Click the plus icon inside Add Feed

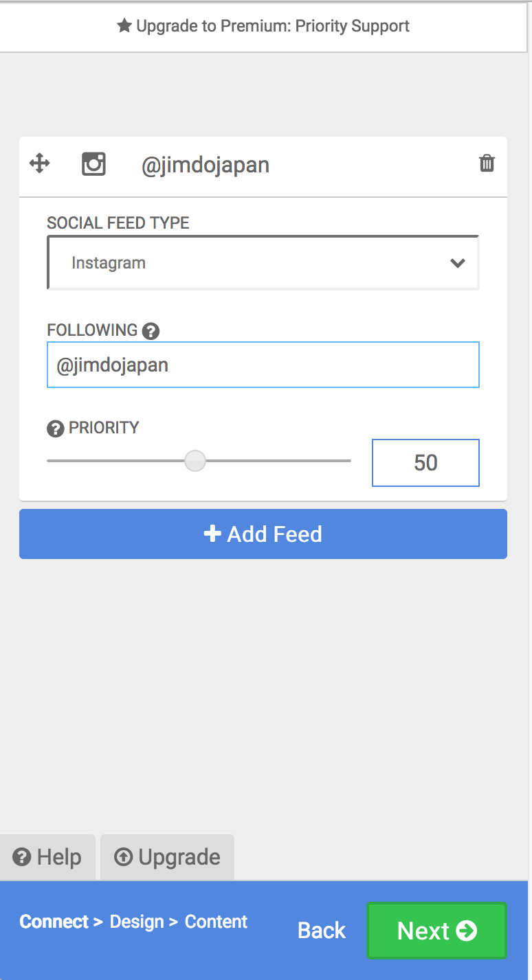(212, 534)
